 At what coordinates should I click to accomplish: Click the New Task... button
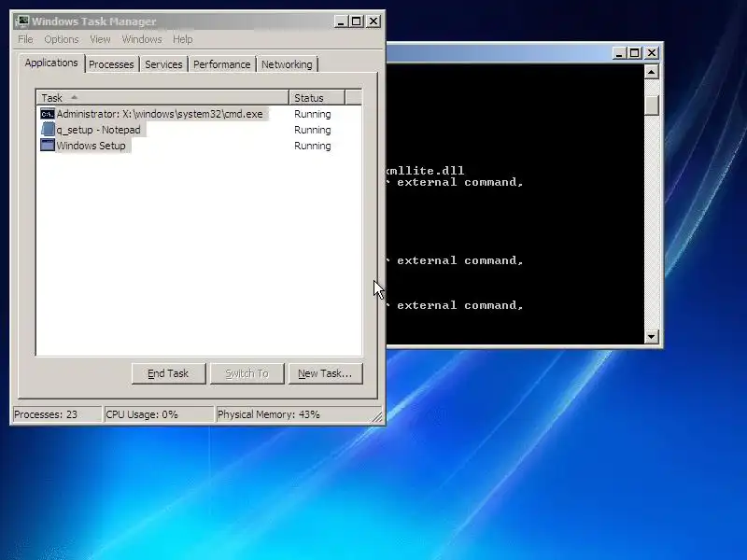click(325, 373)
